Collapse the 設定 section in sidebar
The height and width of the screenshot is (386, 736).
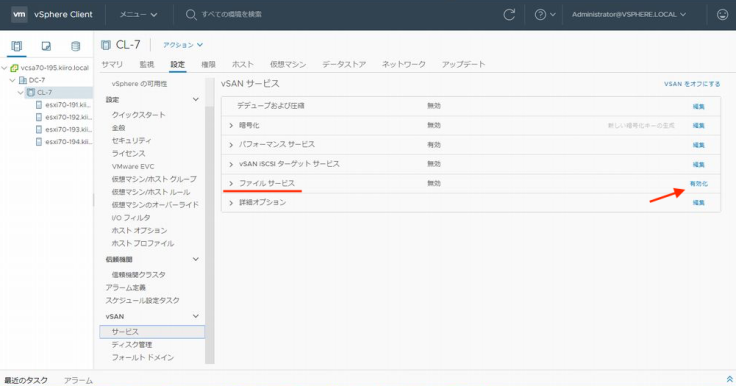pos(196,100)
